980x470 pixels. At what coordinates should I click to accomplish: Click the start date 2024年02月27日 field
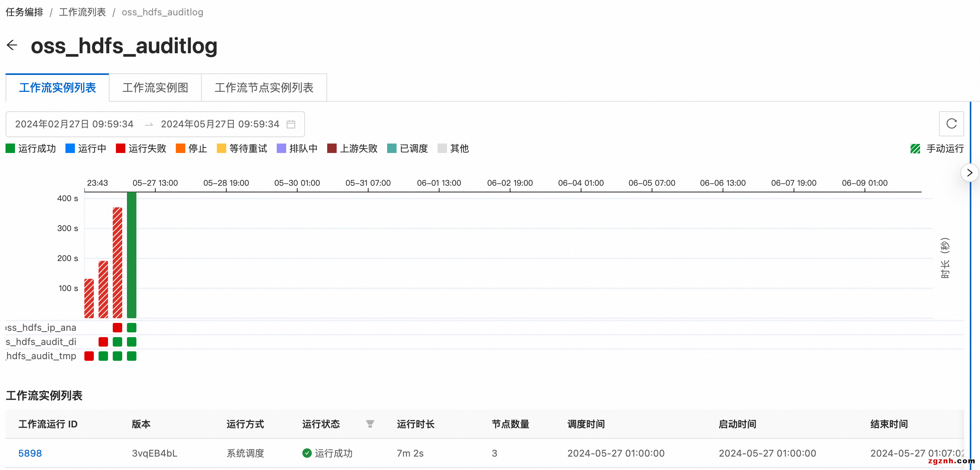[x=74, y=124]
